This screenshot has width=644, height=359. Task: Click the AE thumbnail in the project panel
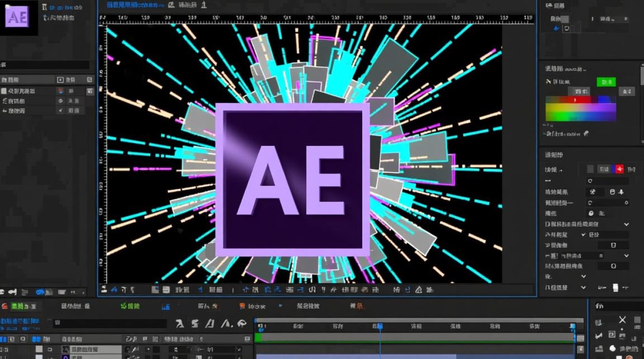18,17
